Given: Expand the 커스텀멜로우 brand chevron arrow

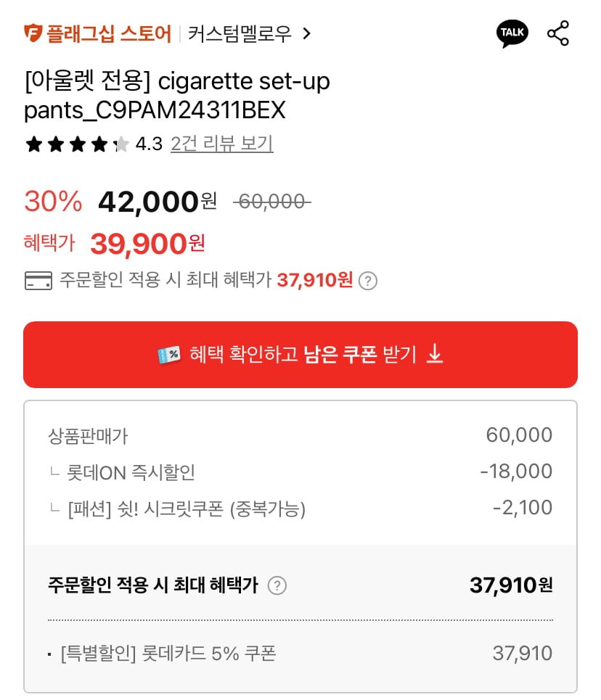Looking at the screenshot, I should [x=306, y=33].
